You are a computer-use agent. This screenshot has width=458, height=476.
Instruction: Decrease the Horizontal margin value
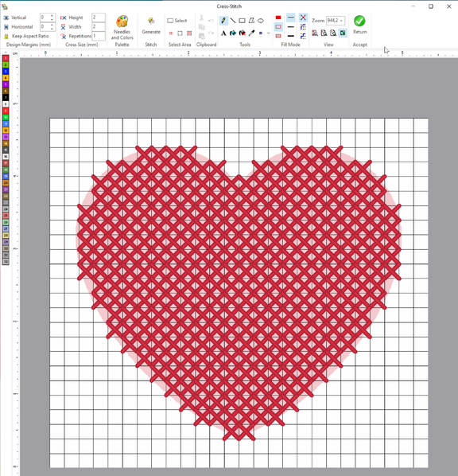52,29
